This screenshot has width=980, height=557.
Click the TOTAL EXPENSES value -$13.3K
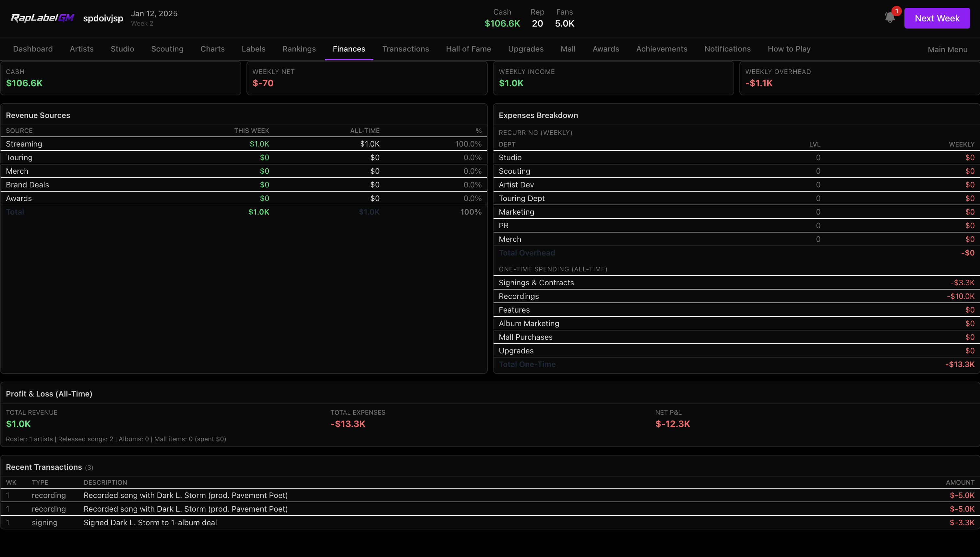point(348,424)
